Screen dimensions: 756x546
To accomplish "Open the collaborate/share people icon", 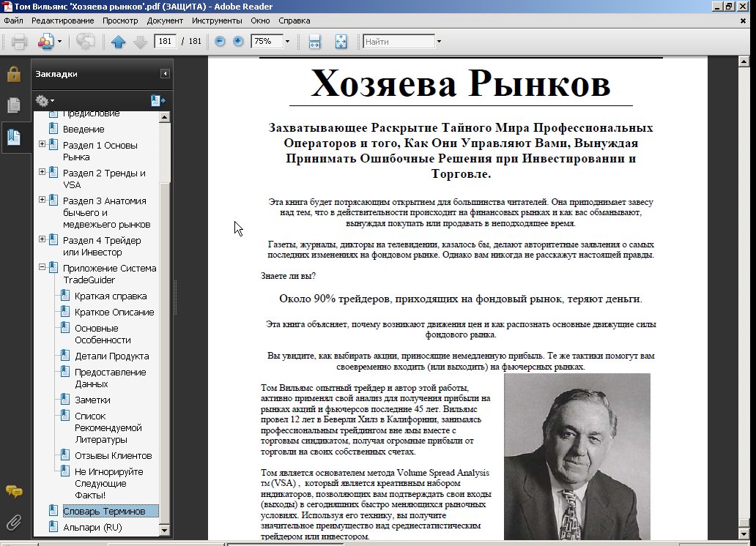I will click(x=46, y=42).
